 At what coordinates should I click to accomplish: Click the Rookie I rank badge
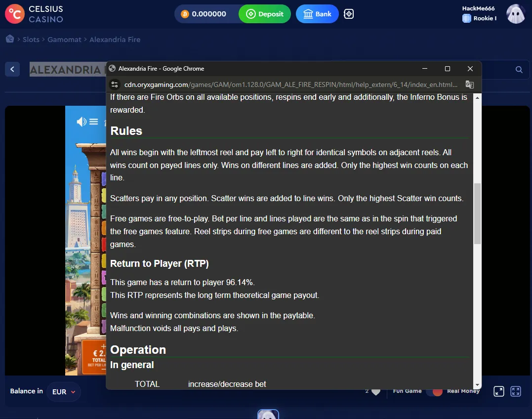[x=480, y=18]
